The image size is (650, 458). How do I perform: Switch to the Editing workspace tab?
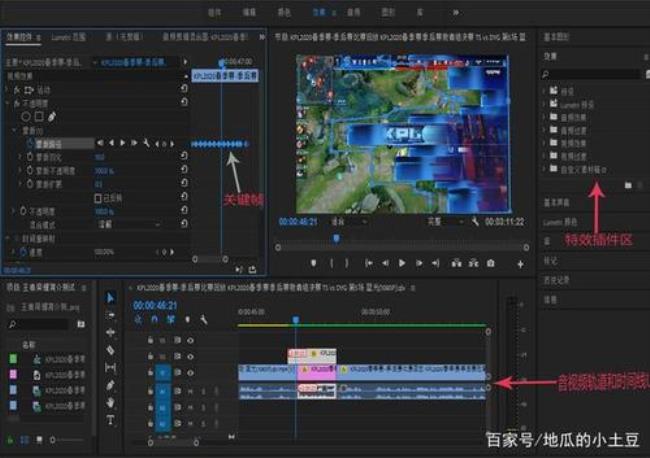[x=249, y=12]
